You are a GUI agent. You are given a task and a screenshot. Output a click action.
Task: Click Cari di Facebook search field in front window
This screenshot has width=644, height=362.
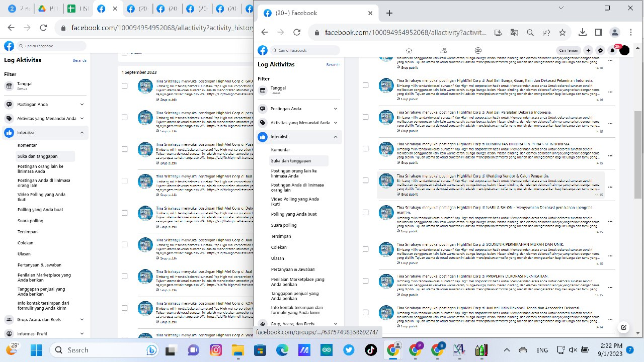coord(305,50)
